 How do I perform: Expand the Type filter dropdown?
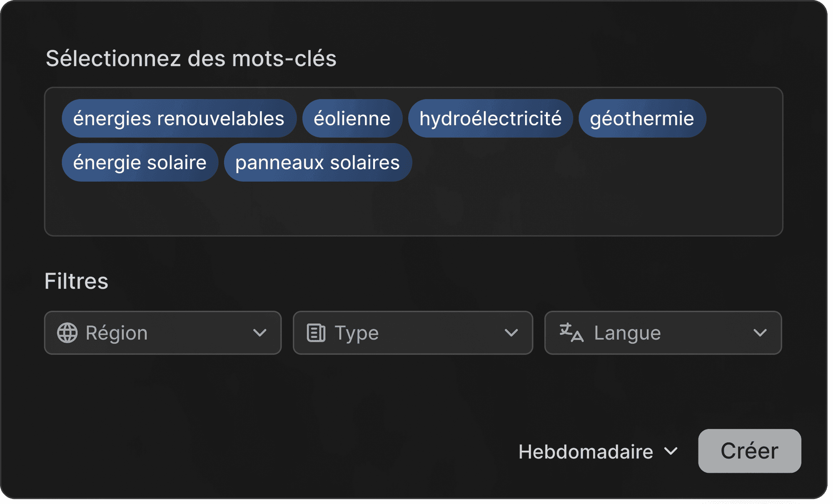click(x=413, y=333)
